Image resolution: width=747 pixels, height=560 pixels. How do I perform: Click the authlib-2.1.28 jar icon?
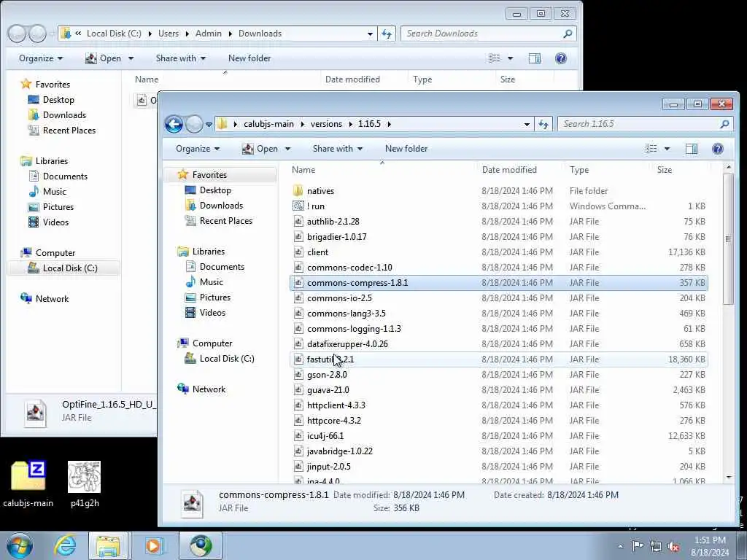(x=298, y=222)
